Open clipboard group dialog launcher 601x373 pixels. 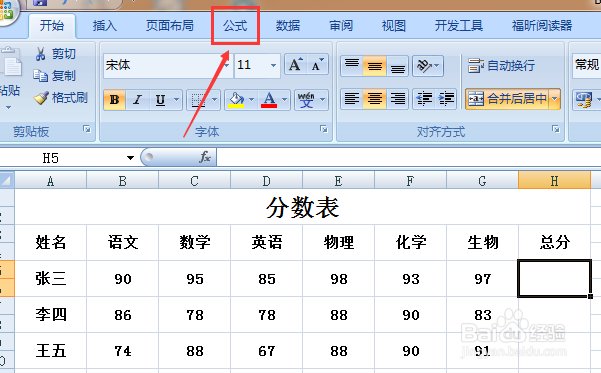(87, 130)
